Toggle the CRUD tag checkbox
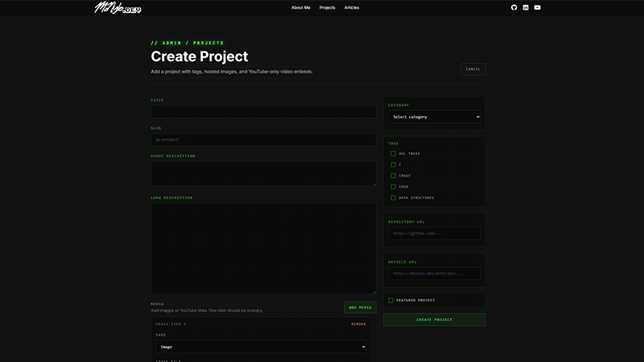The width and height of the screenshot is (644, 362). [393, 187]
